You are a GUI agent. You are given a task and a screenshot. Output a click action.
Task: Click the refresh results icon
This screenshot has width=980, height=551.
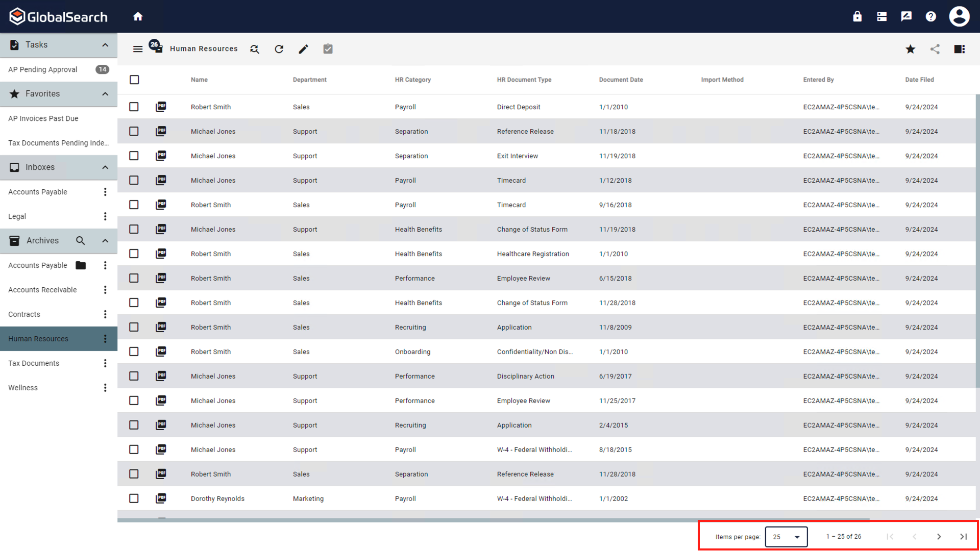(279, 49)
